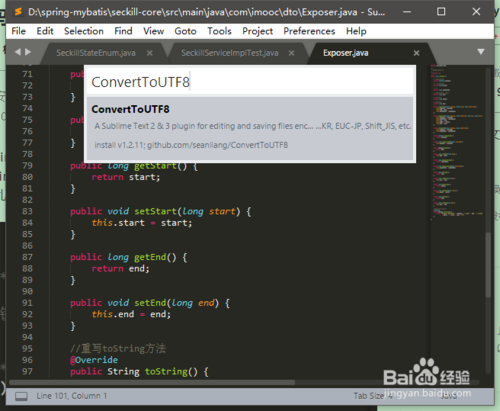
Task: Click the toString method declaration
Action: [139, 371]
